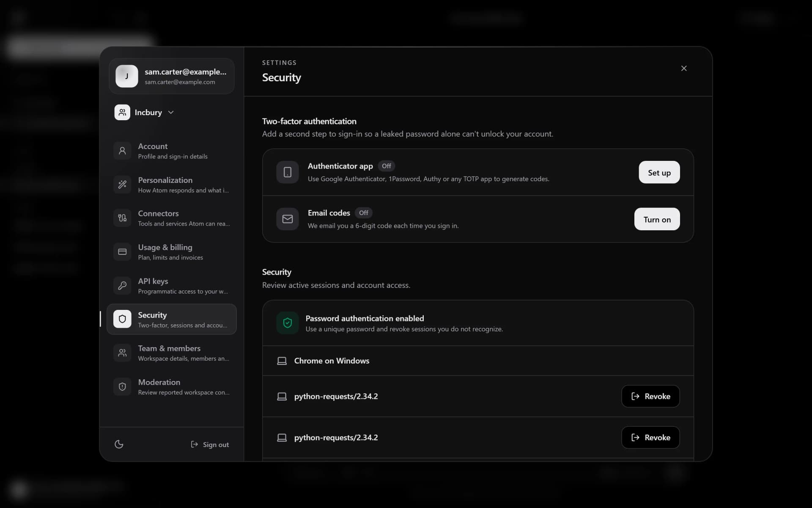The image size is (812, 508).
Task: Turn on Email codes
Action: pyautogui.click(x=657, y=219)
